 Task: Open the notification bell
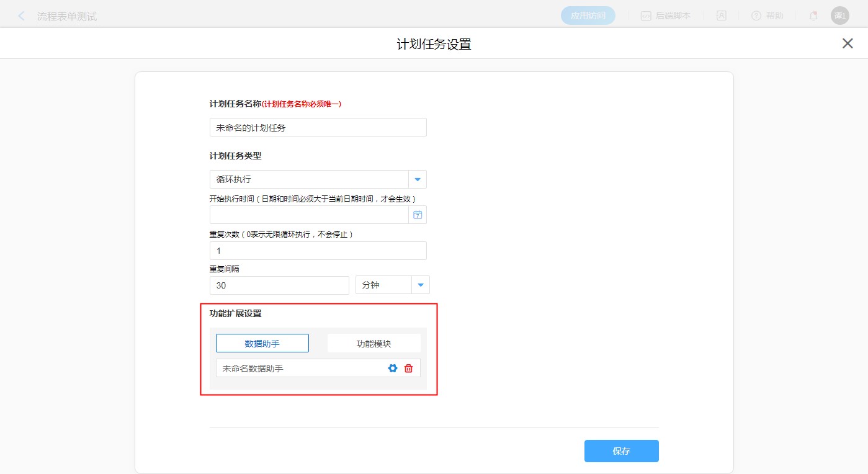point(813,16)
